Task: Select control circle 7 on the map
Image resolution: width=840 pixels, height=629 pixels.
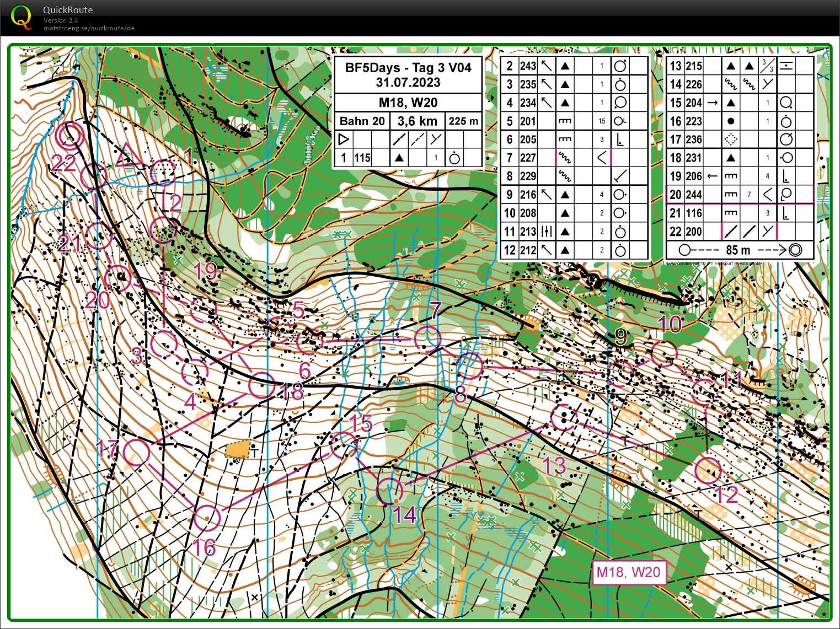Action: tap(428, 338)
